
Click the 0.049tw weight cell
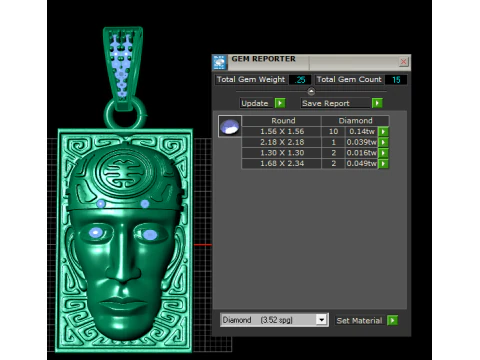[362, 163]
